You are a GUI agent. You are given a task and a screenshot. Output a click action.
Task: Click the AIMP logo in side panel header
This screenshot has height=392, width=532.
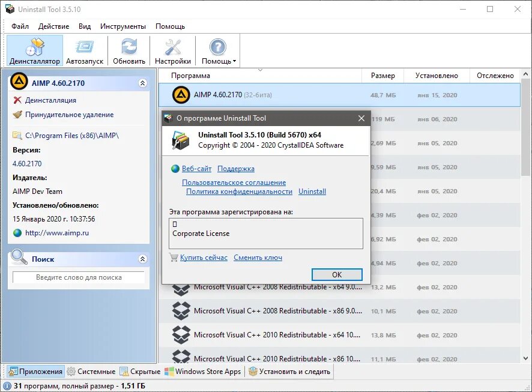(19, 82)
